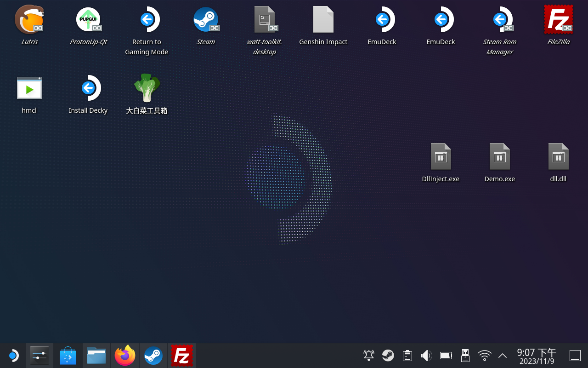Click the Steam icon in the system tray
This screenshot has width=588, height=368.
click(x=388, y=355)
